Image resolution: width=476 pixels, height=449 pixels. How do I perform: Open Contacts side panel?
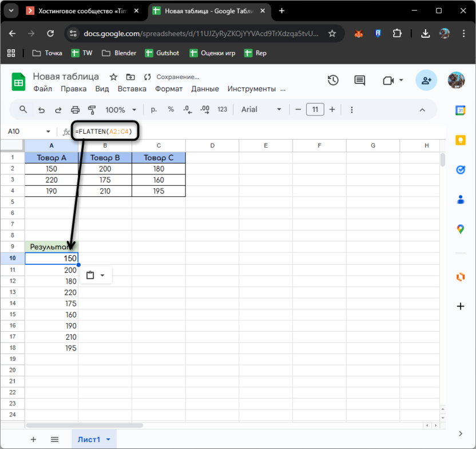(461, 200)
